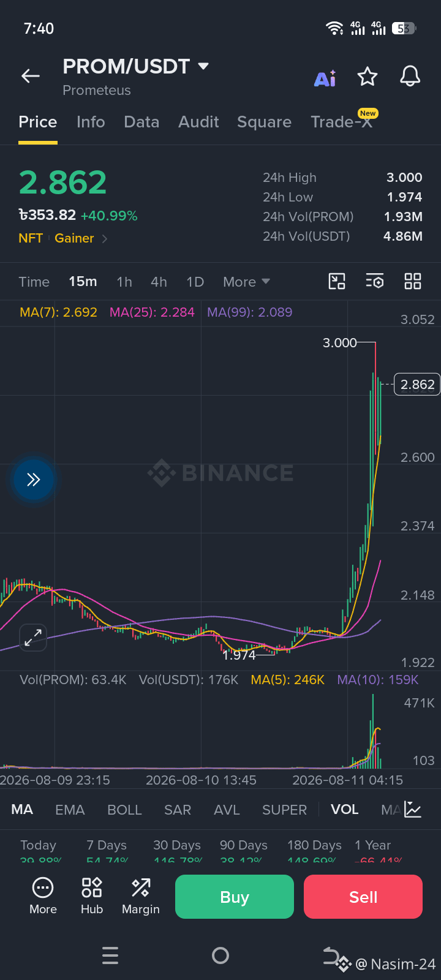Tap the Vol(PROM): 63.4K label
Image resolution: width=441 pixels, height=980 pixels.
73,680
